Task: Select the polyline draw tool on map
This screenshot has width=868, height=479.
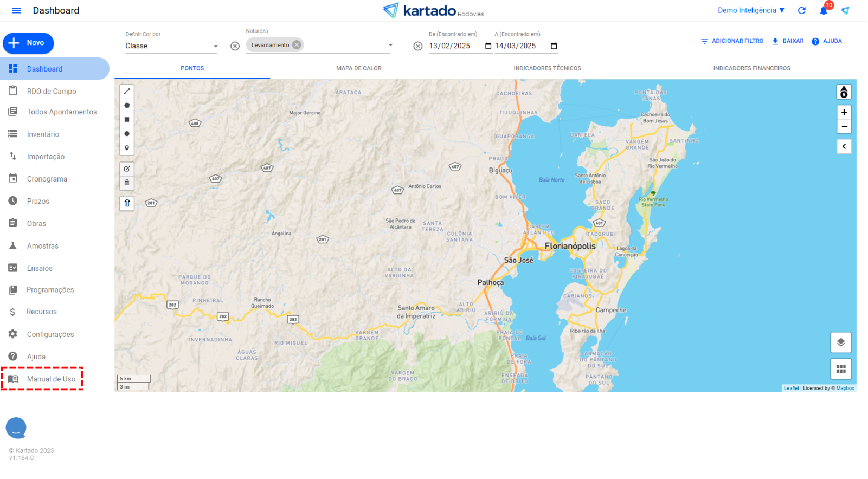Action: [x=127, y=92]
